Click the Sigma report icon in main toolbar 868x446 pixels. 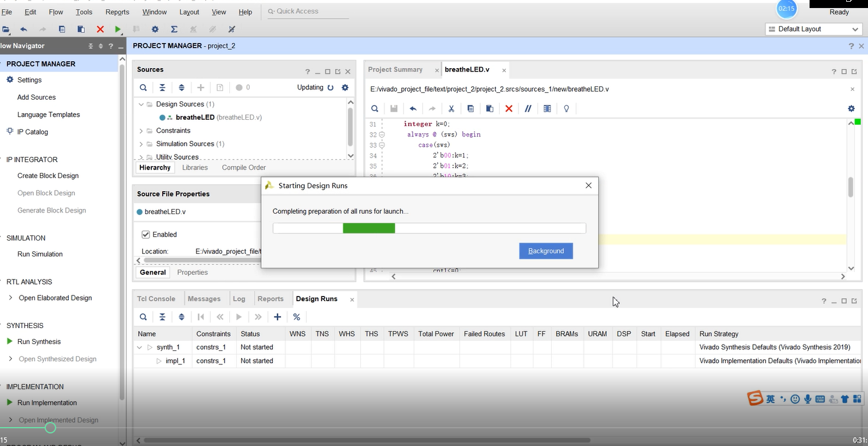(174, 29)
